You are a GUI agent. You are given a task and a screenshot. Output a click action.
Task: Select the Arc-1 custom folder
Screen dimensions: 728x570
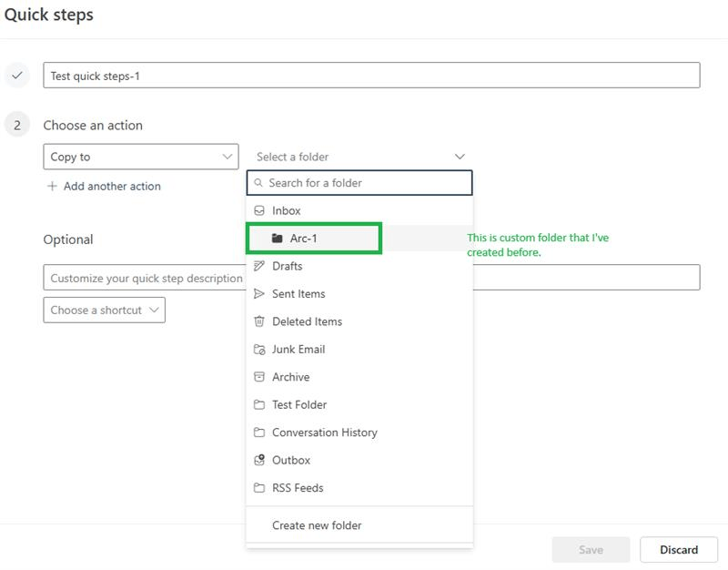(304, 239)
